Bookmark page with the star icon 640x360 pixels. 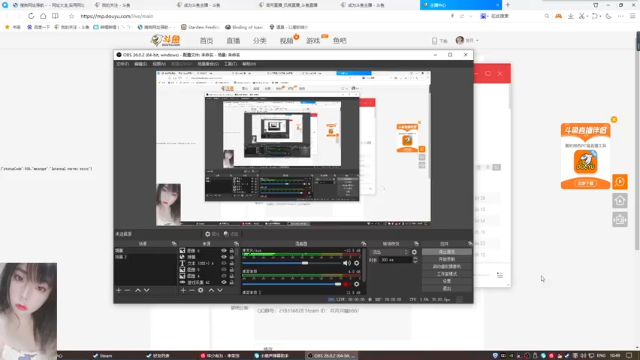pyautogui.click(x=71, y=16)
